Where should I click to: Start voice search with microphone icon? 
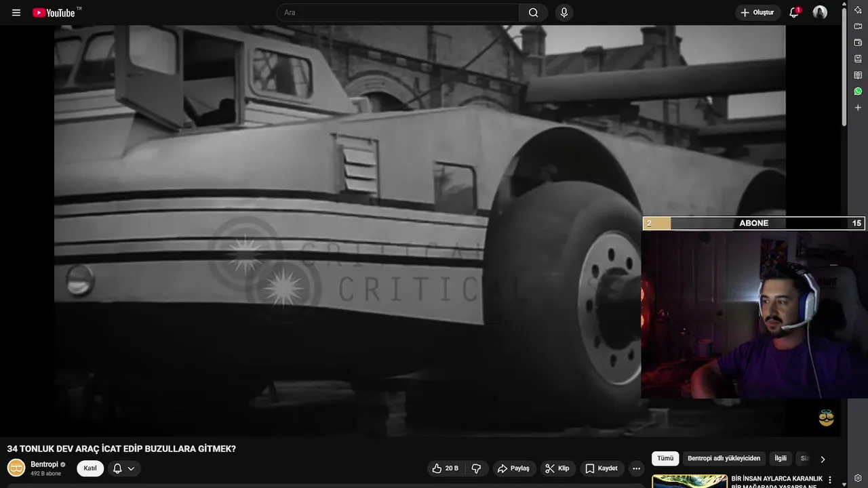pos(564,13)
